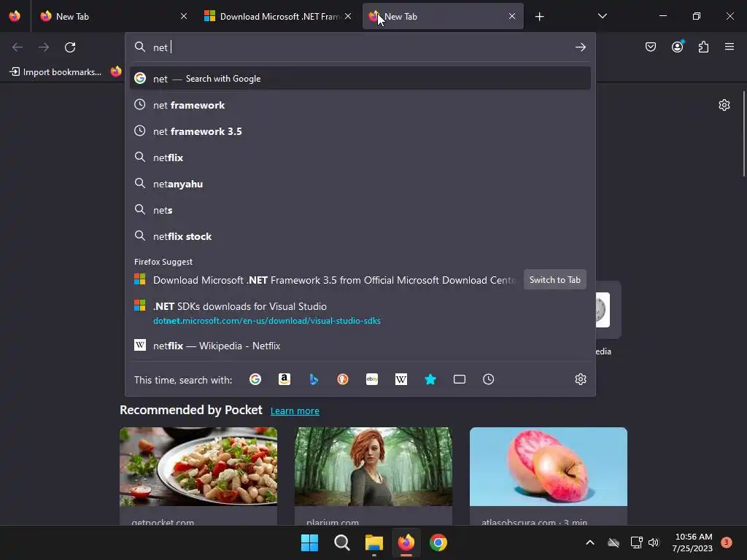This screenshot has width=747, height=560.
Task: Click the Go arrow in the address bar
Action: tap(580, 47)
